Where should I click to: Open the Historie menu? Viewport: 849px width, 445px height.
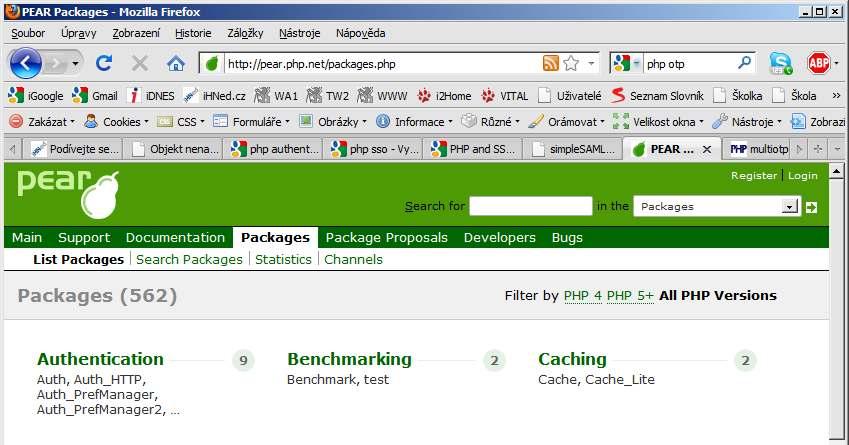(193, 33)
